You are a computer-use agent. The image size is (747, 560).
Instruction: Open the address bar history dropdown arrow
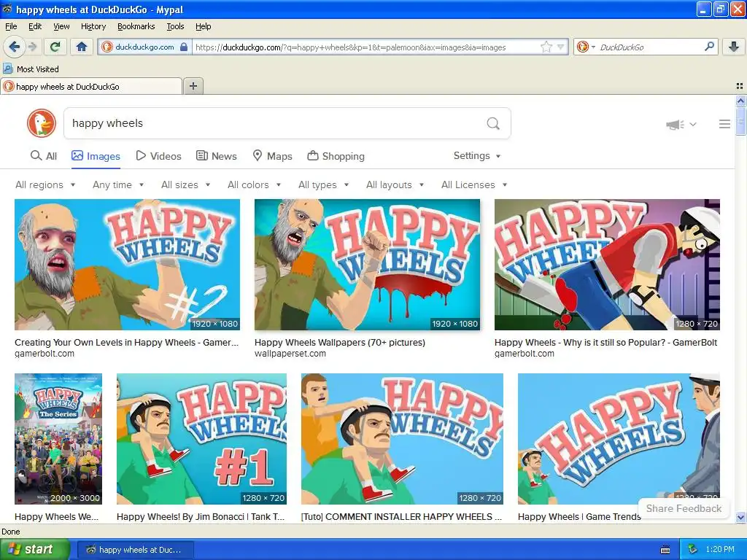click(x=560, y=47)
